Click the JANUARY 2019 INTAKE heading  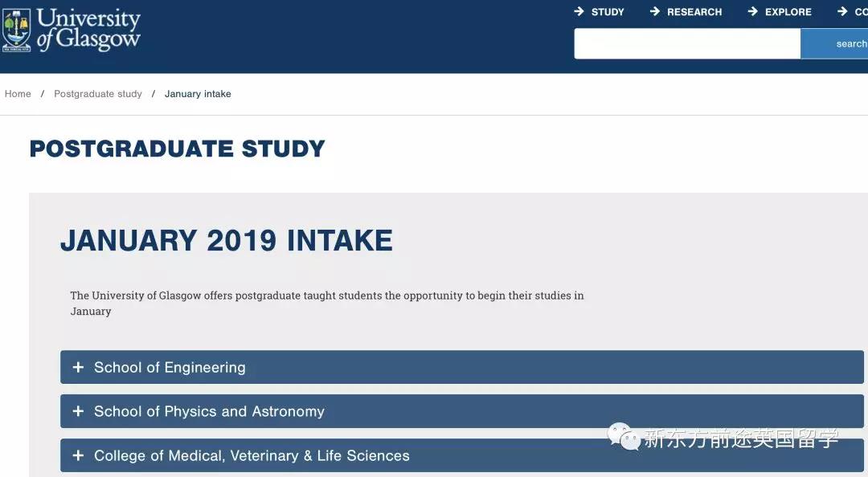(227, 241)
